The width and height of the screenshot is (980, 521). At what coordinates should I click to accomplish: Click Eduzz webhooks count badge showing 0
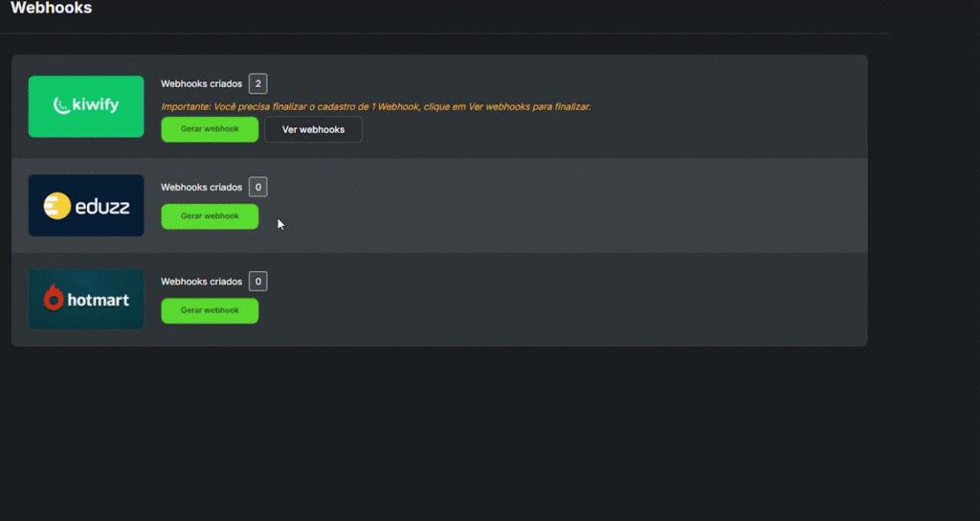pyautogui.click(x=257, y=187)
